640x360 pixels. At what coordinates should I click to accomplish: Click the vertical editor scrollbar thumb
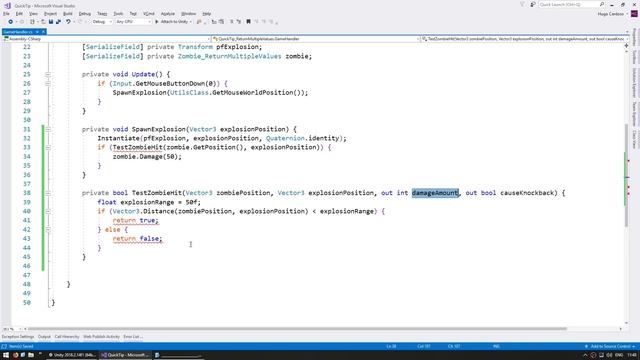(x=627, y=176)
